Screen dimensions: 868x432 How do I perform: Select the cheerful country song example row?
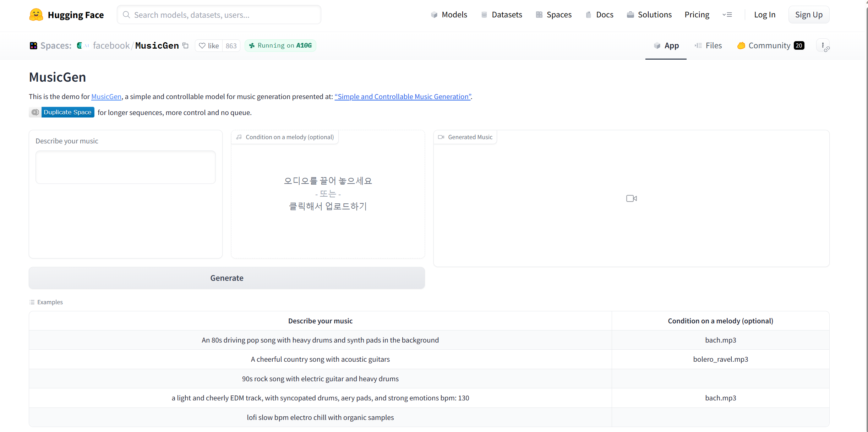[x=320, y=359]
